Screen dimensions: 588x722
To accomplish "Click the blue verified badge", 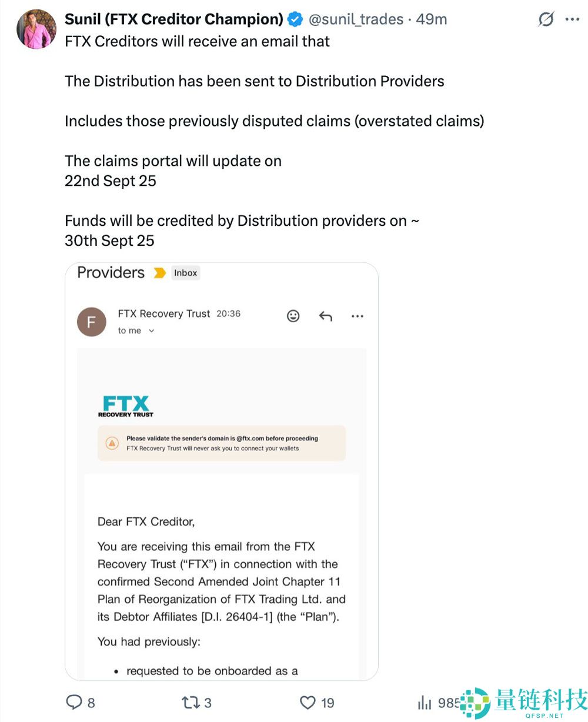I will (295, 19).
